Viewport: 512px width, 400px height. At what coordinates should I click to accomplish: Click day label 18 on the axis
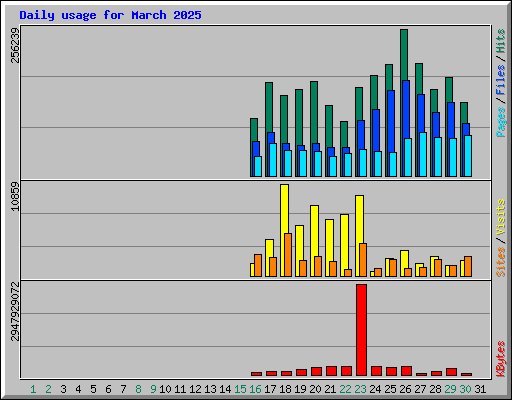[x=285, y=389]
